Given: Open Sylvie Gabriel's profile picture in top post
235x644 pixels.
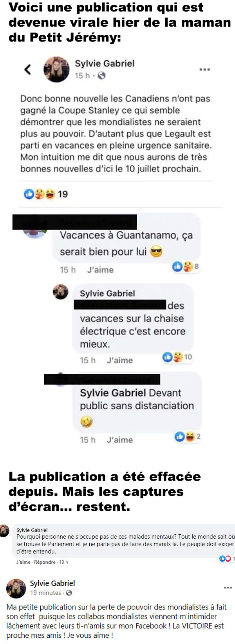Looking at the screenshot, I should (56, 69).
